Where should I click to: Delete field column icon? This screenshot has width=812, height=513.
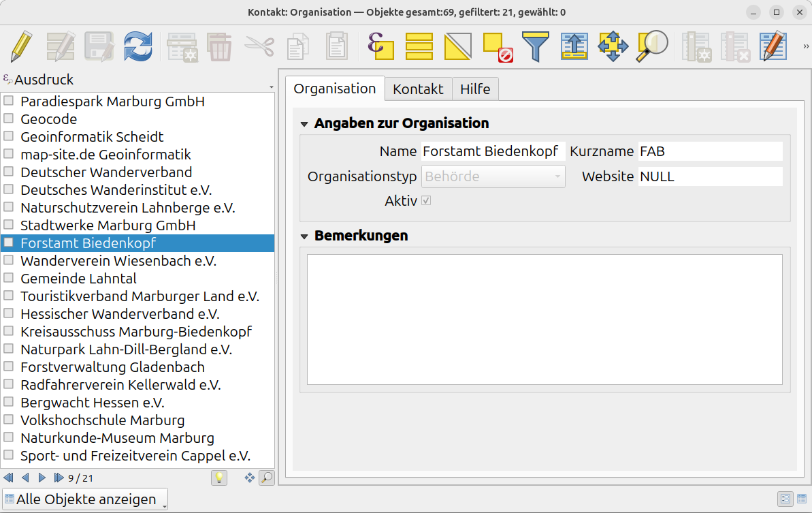(x=735, y=48)
